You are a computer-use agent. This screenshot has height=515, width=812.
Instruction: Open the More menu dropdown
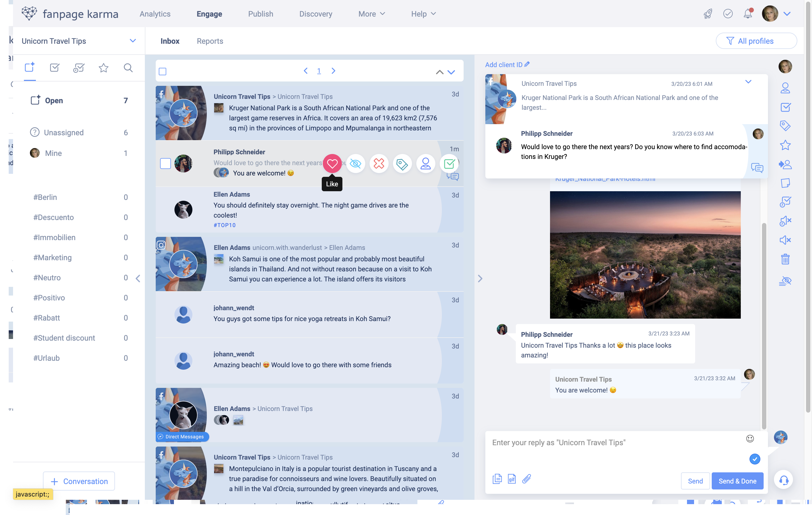pos(371,14)
